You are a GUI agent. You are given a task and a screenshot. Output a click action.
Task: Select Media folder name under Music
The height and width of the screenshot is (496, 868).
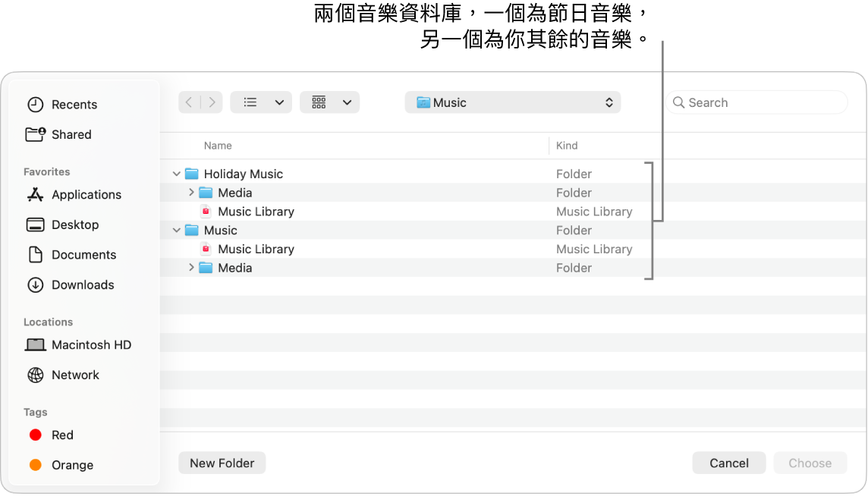[234, 268]
